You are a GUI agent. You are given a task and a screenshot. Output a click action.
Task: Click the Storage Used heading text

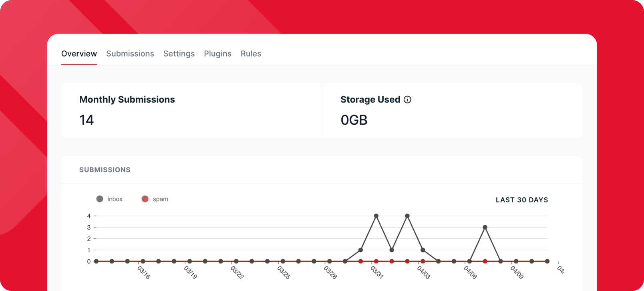click(370, 99)
